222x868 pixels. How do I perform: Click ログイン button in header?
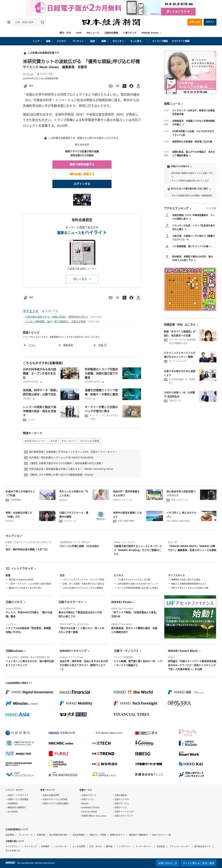(x=210, y=22)
